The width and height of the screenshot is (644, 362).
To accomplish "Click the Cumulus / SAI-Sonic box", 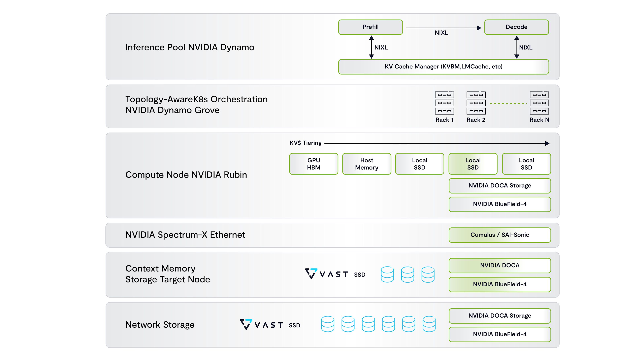I will [500, 235].
